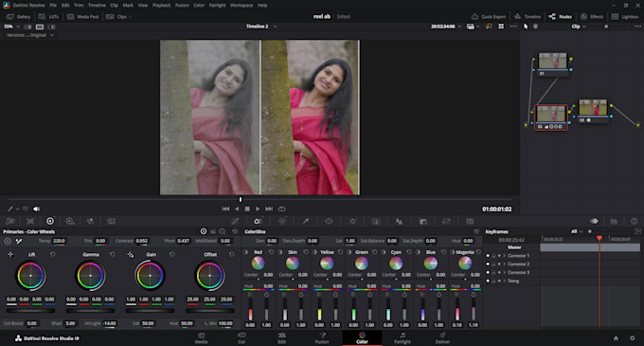Viewport: 644px width, 346px height.
Task: Open the Color Warper palette
Action: click(x=282, y=221)
